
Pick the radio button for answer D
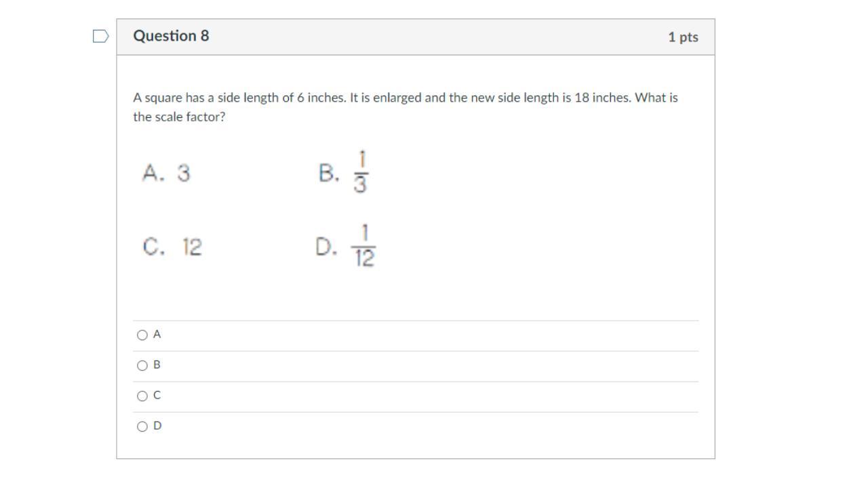click(x=142, y=426)
